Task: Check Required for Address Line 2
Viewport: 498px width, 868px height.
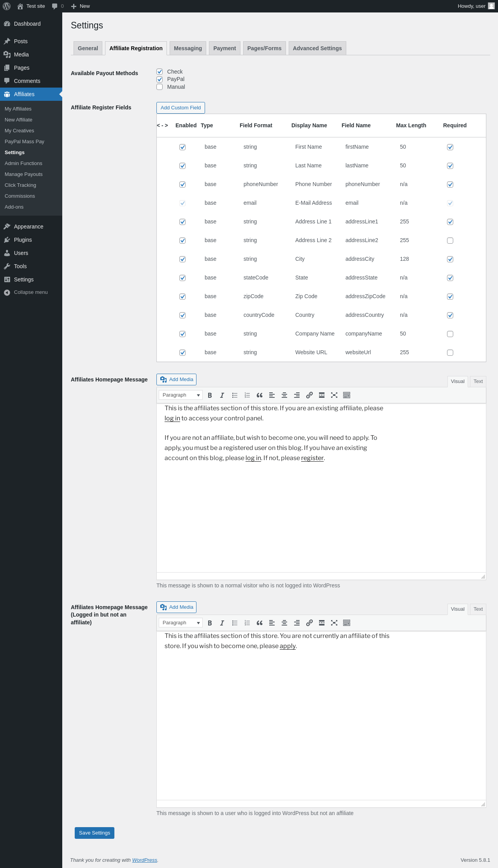Action: pos(450,241)
